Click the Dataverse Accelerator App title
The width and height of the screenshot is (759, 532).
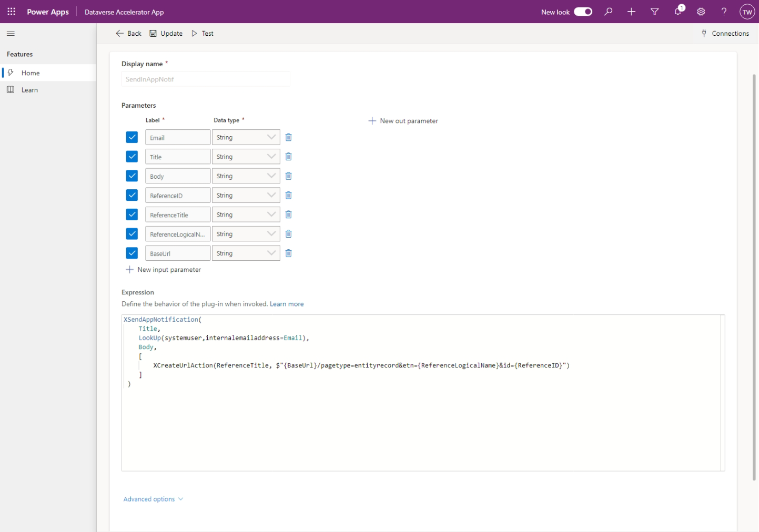tap(124, 12)
